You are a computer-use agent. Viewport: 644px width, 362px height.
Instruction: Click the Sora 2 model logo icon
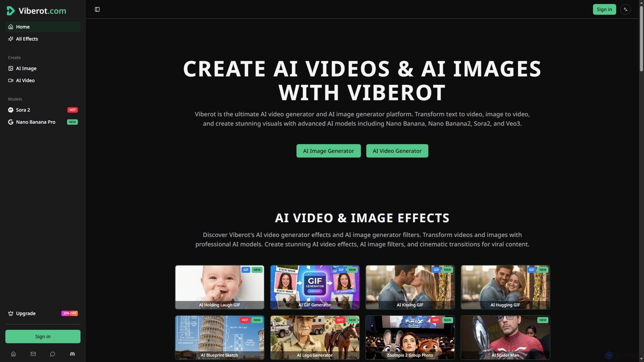click(x=11, y=110)
